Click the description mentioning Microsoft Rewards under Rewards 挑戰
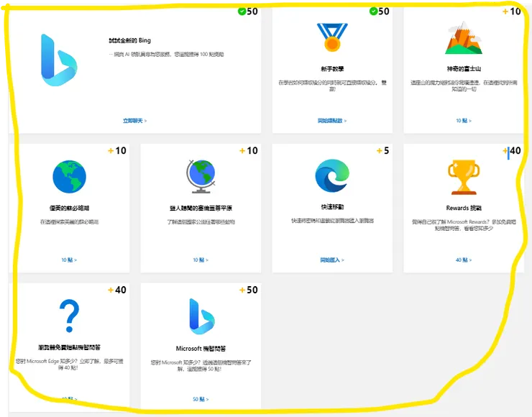This screenshot has width=532, height=417. pyautogui.click(x=464, y=225)
